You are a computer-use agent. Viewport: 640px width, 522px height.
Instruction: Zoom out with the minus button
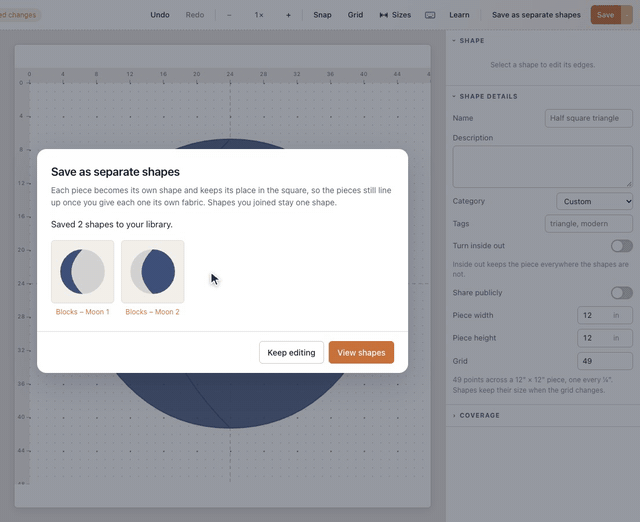[229, 15]
